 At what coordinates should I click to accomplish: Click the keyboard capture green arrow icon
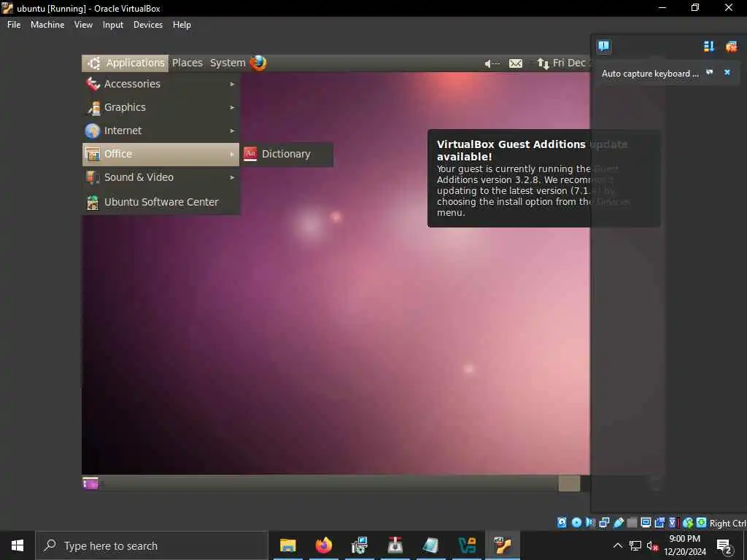coord(701,523)
